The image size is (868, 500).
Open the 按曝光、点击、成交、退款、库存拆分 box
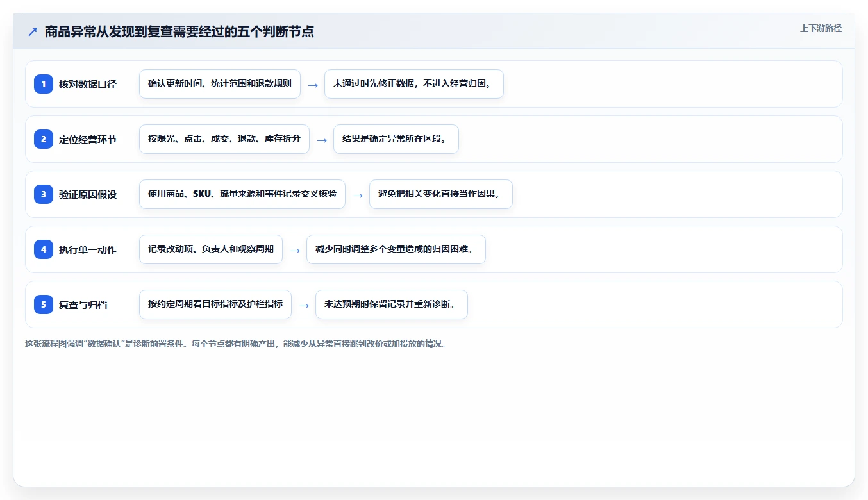pos(224,139)
